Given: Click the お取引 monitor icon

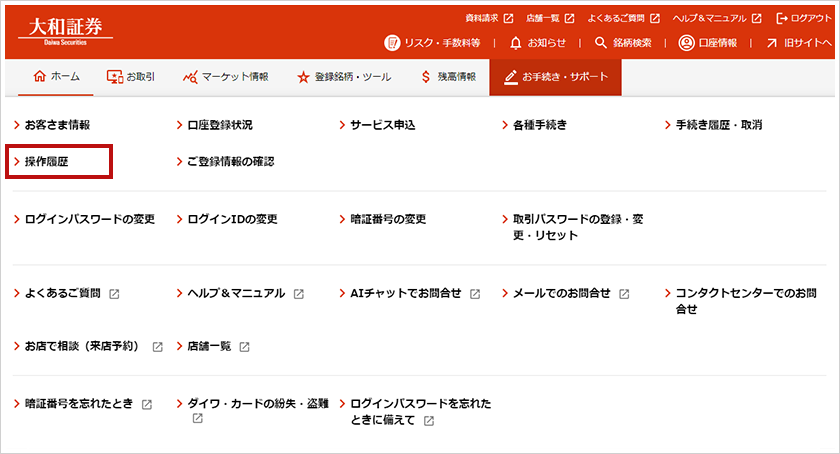Looking at the screenshot, I should [x=115, y=77].
